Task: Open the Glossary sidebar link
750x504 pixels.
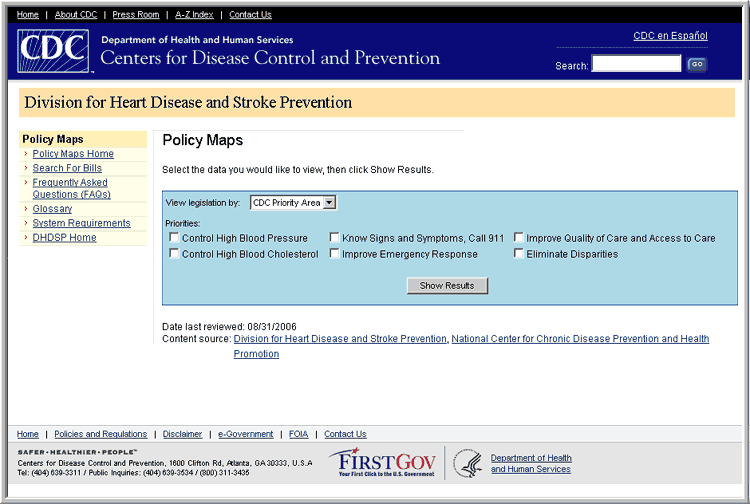Action: point(52,209)
